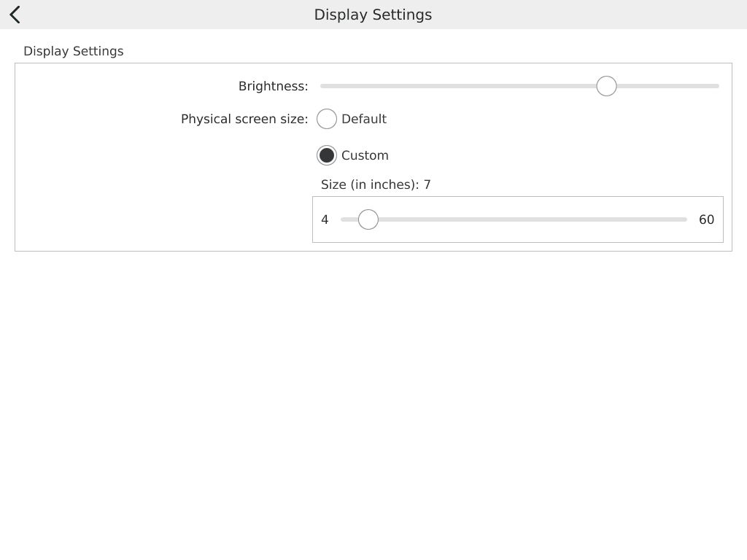Click the Display Settings section heading
Screen dimensions: 747x560
click(73, 51)
